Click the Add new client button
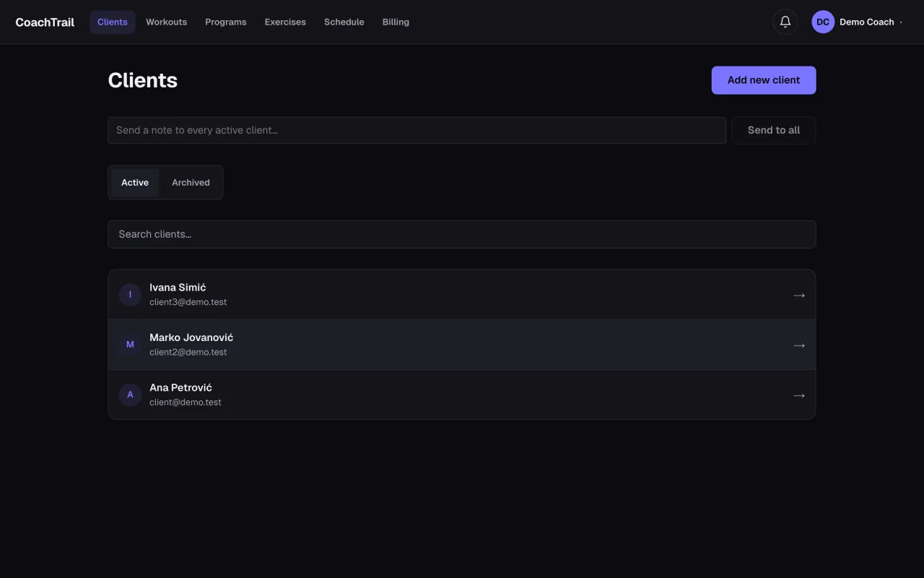This screenshot has width=924, height=578. [x=764, y=80]
